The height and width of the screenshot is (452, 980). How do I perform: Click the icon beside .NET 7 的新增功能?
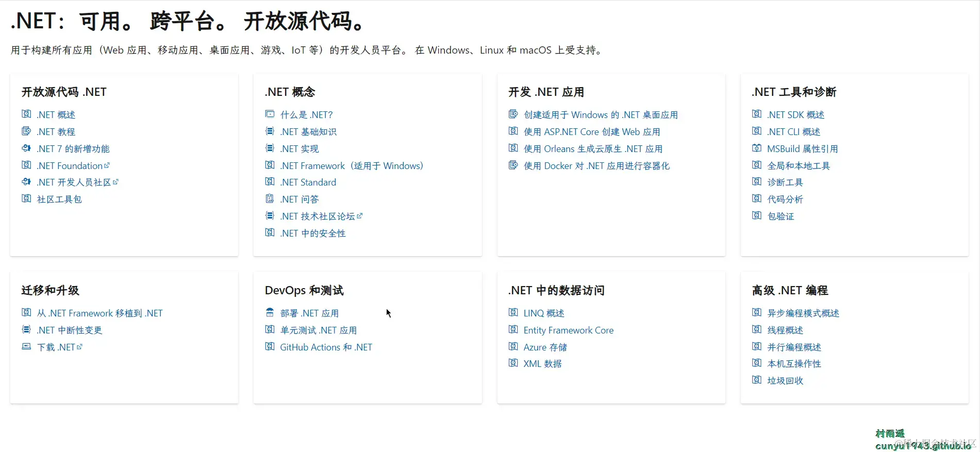[x=26, y=148]
